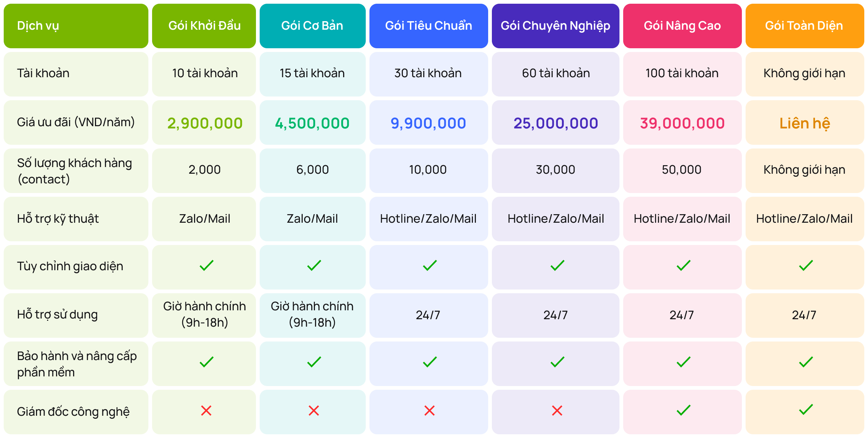Click the green checkmark for Gói Khởi Đầu Tùy chỉnh giao diện
The image size is (868, 438).
tap(206, 266)
